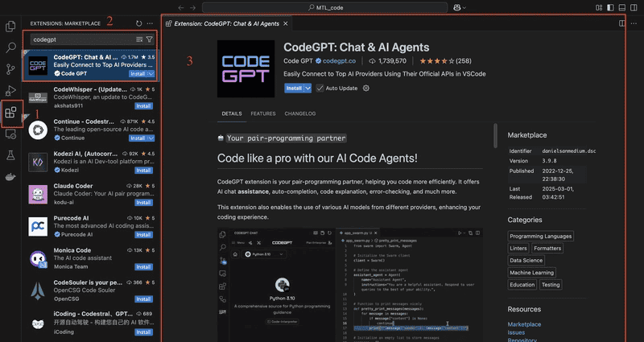
Task: Open the Customize Layout icon
Action: click(x=599, y=7)
